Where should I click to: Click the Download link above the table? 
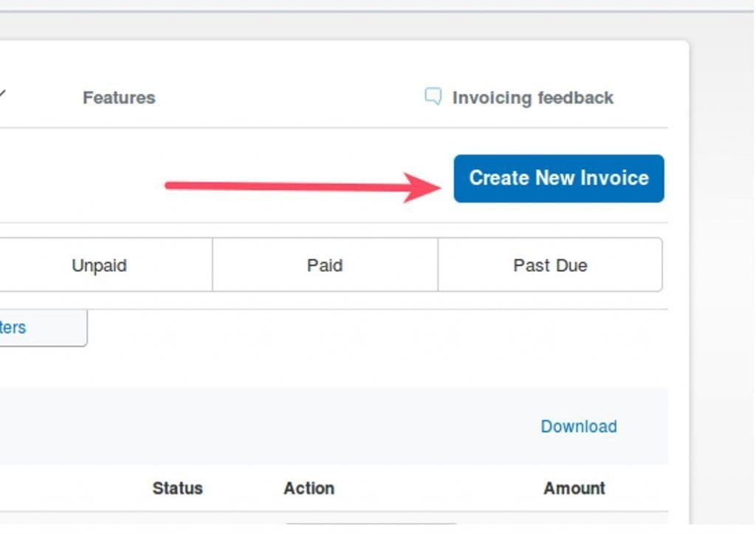(578, 426)
